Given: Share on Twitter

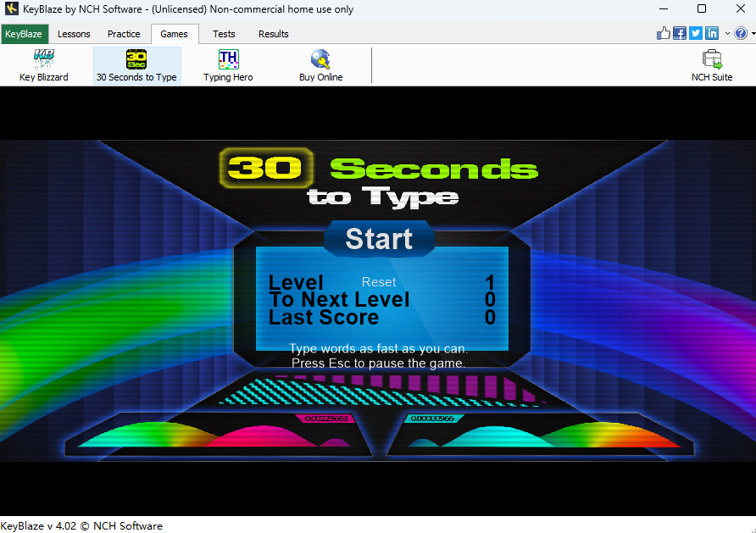Looking at the screenshot, I should (696, 33).
